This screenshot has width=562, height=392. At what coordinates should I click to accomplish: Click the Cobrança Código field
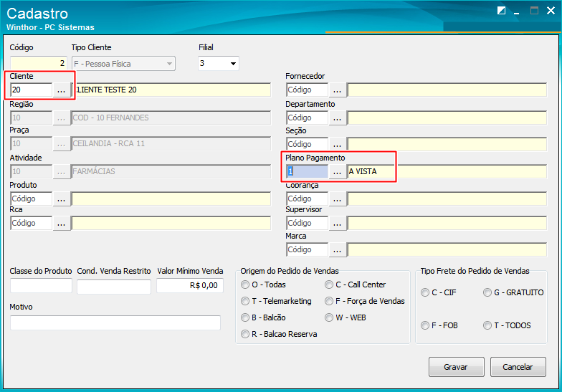click(307, 199)
